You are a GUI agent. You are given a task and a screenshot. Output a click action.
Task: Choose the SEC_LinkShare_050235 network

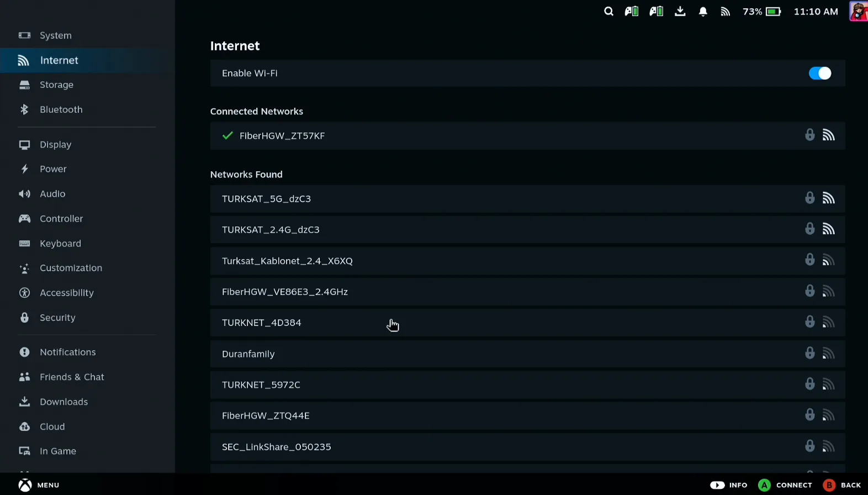tap(527, 447)
